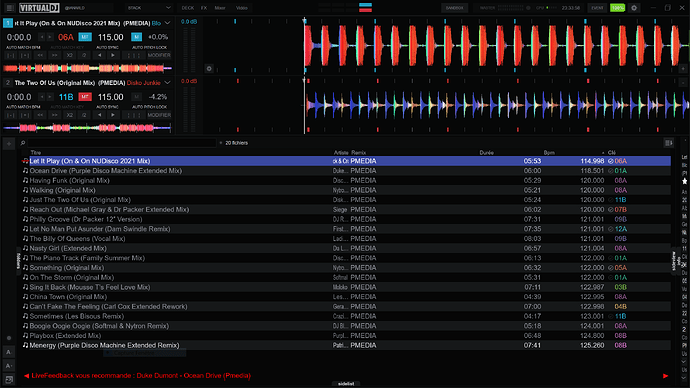Click deck 2 /2 tempo half button
The width and height of the screenshot is (690, 388).
(84, 115)
